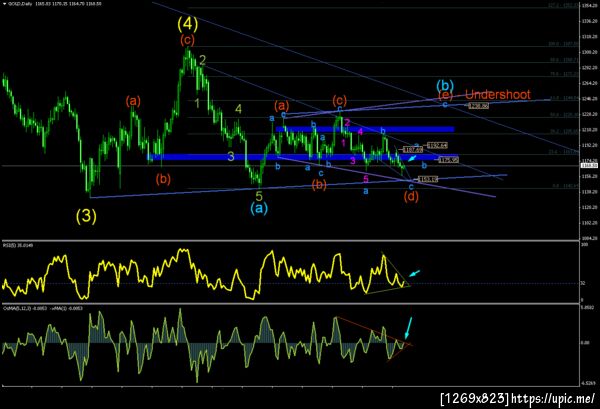Select the orange (d) wave label
The image size is (600, 409).
411,197
